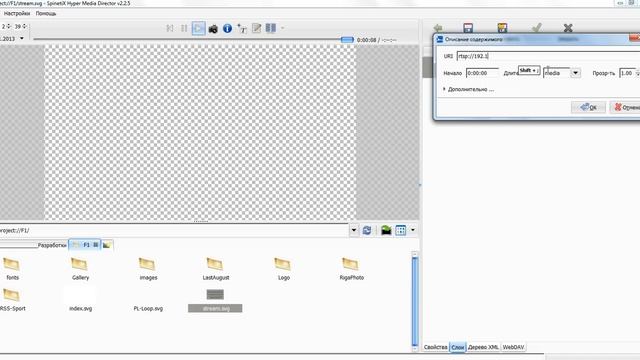Move the blue timeline slider handle
Screen dimensions: 640x360
tap(347, 40)
